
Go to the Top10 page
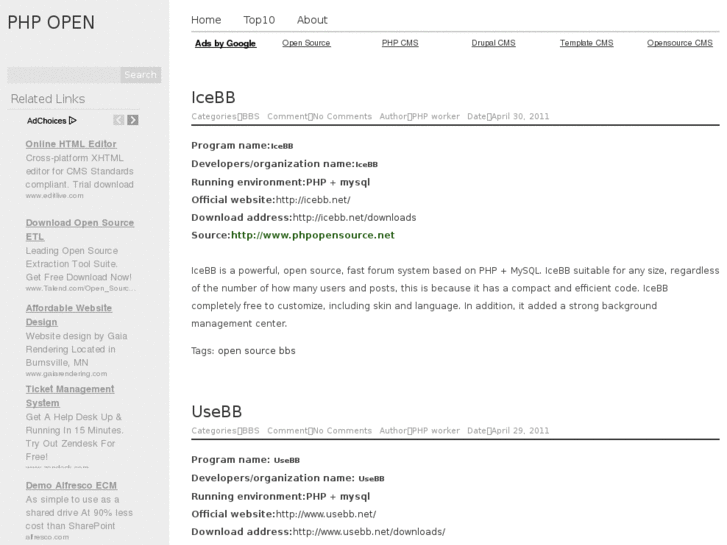pos(259,20)
